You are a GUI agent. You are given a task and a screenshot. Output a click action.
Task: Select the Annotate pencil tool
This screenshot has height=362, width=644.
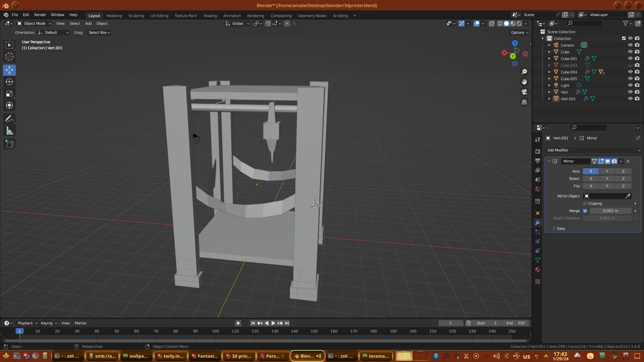point(9,119)
